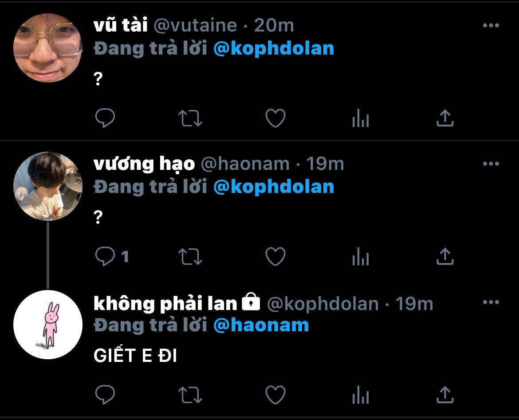Open vương hạo's display name
This screenshot has width=519, height=420.
(144, 164)
